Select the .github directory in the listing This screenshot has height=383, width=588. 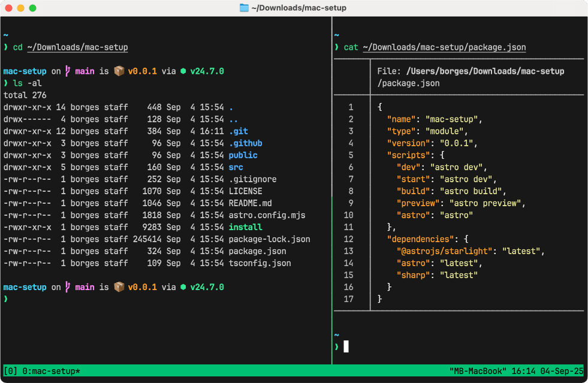tap(245, 143)
